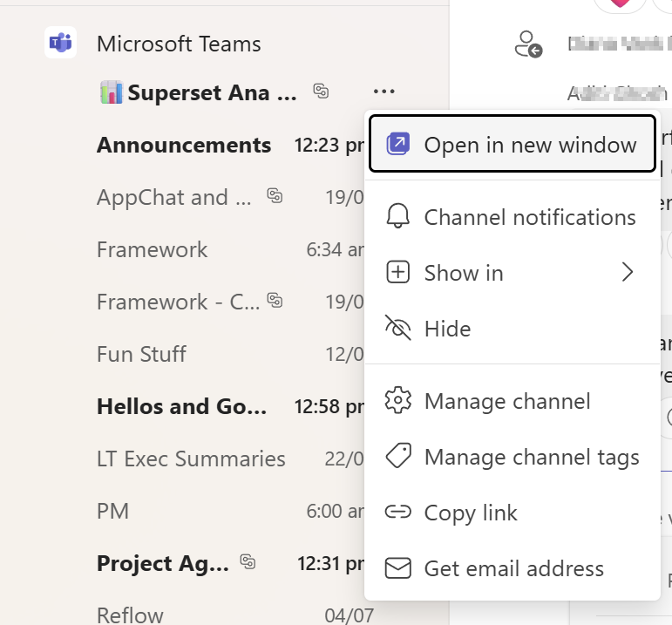Viewport: 672px width, 625px height.
Task: Click the envelope icon for Get email address
Action: point(398,568)
